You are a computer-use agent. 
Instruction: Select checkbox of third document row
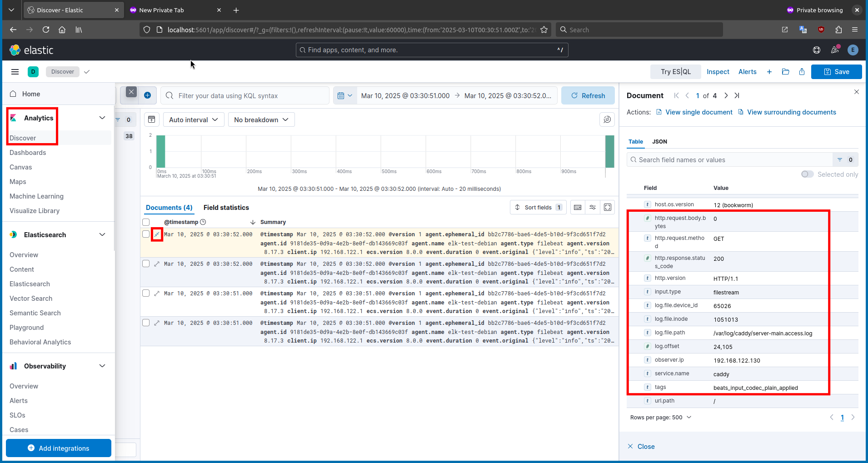pyautogui.click(x=146, y=293)
